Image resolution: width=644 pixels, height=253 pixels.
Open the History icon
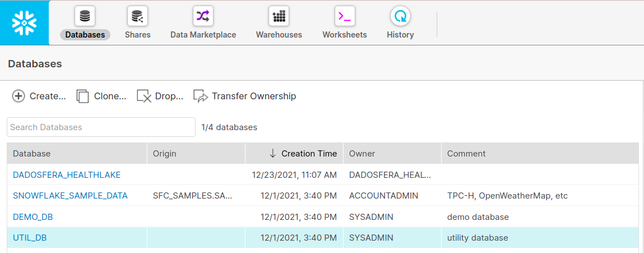point(400,16)
